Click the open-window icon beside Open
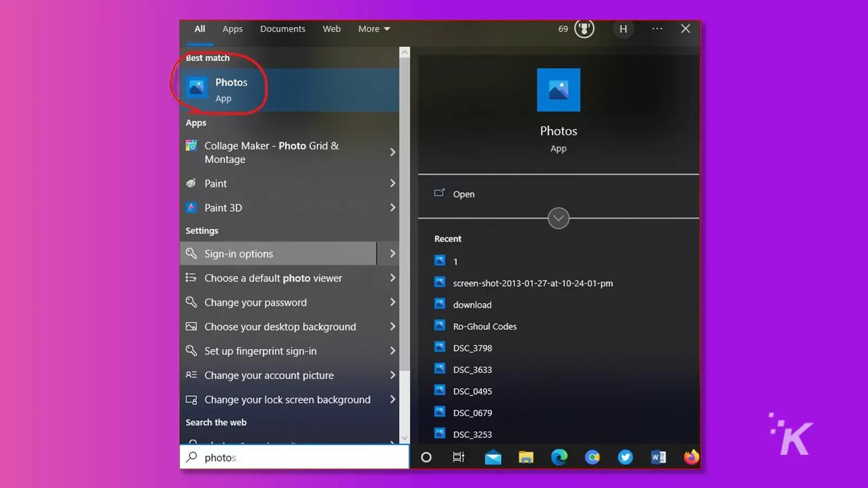This screenshot has width=868, height=488. point(439,193)
